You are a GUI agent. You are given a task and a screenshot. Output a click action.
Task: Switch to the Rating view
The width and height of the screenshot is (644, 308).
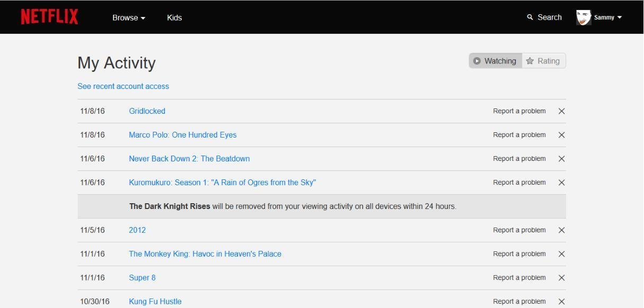(544, 61)
